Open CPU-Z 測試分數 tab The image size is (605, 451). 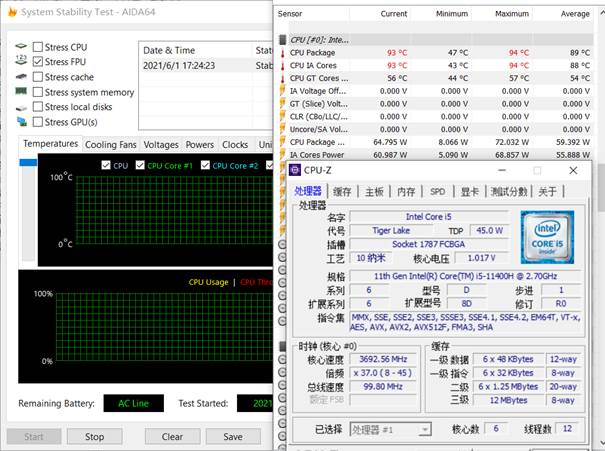point(509,191)
